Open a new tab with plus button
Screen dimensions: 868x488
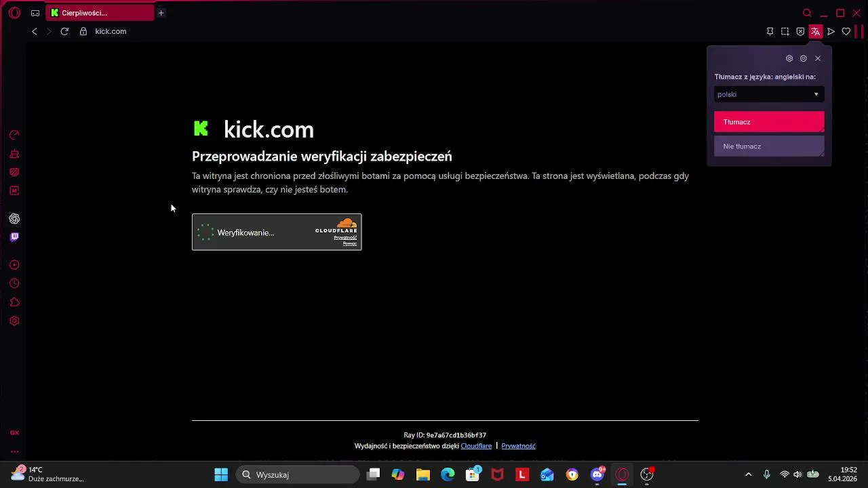coord(161,13)
